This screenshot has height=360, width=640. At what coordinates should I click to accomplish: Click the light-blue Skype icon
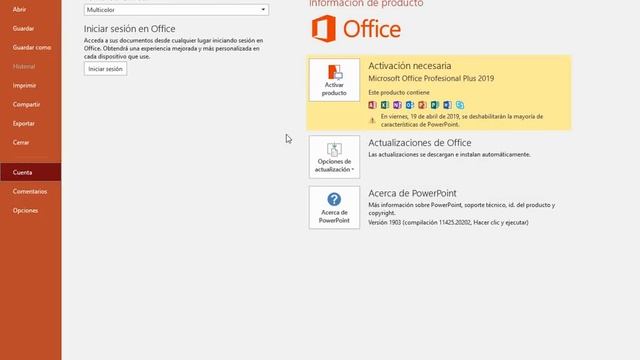point(460,105)
